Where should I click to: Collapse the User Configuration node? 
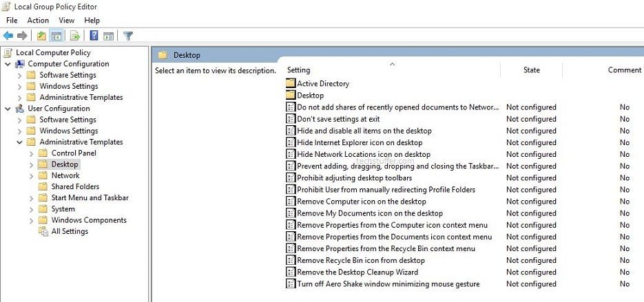(8, 109)
